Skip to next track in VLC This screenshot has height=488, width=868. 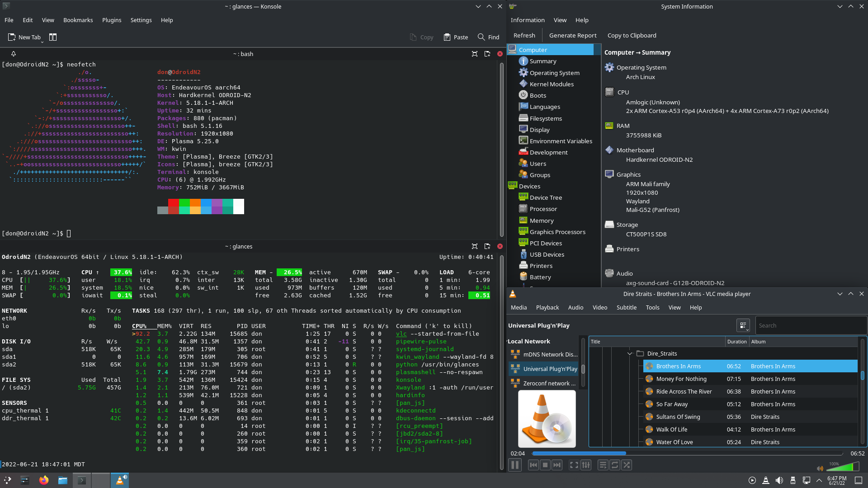[557, 465]
